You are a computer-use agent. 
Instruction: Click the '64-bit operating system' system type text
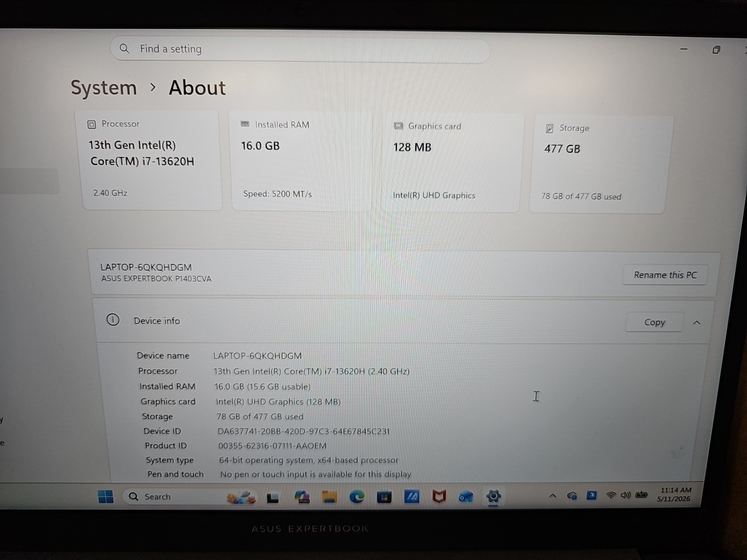tap(309, 460)
